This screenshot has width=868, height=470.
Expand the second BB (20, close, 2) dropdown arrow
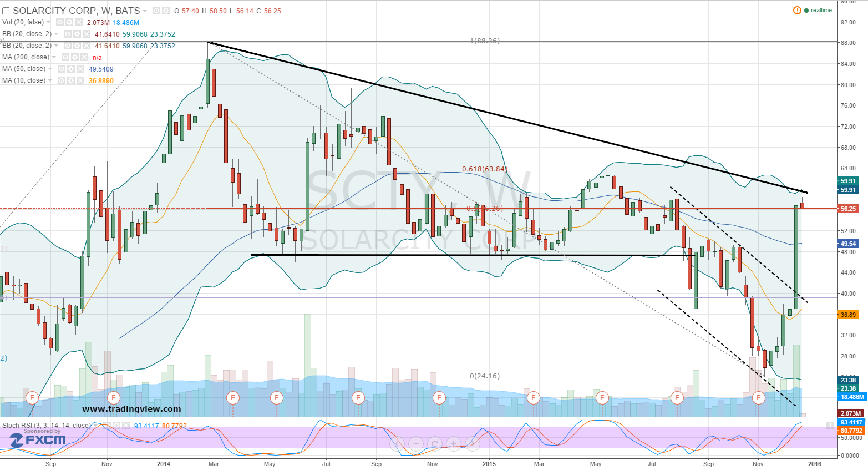(57, 46)
